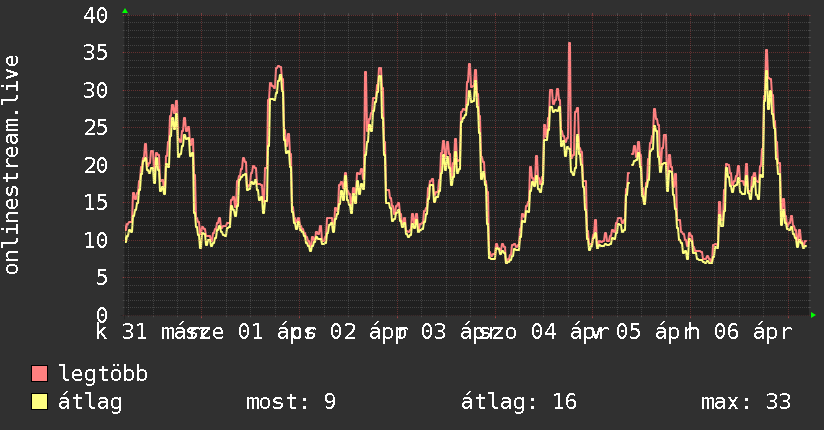This screenshot has height=430, width=824.
Task: Click the '01 ápr' date label
Action: point(275,332)
